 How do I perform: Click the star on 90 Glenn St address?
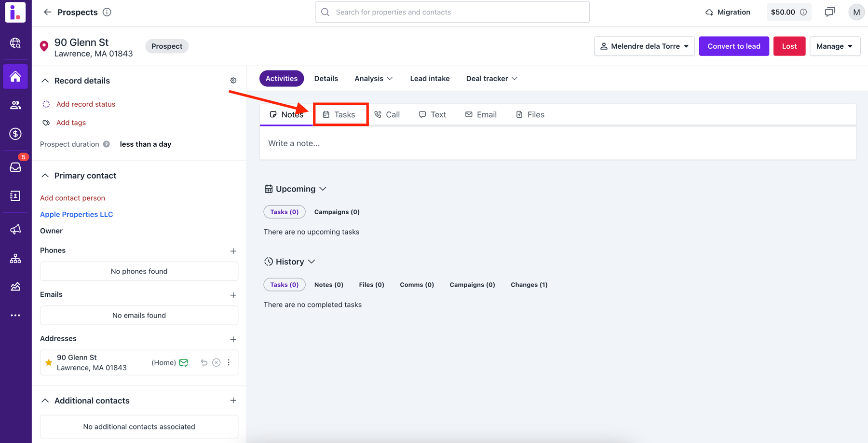coord(49,362)
